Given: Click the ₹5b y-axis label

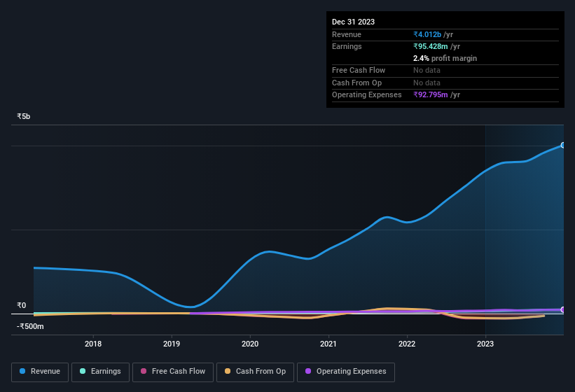Looking at the screenshot, I should [24, 116].
